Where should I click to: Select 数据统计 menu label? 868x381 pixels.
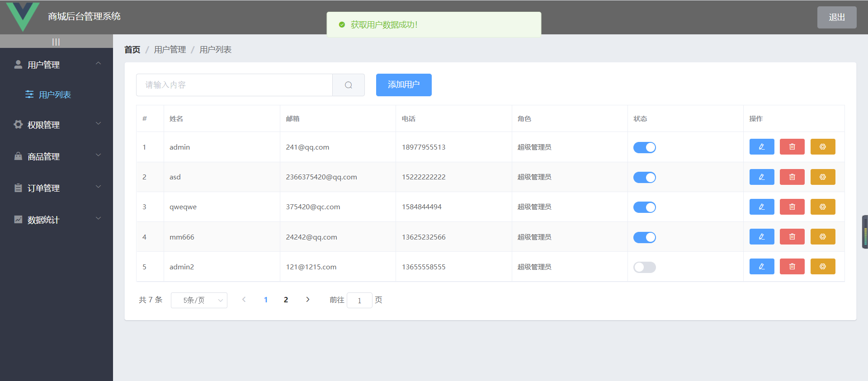point(43,220)
